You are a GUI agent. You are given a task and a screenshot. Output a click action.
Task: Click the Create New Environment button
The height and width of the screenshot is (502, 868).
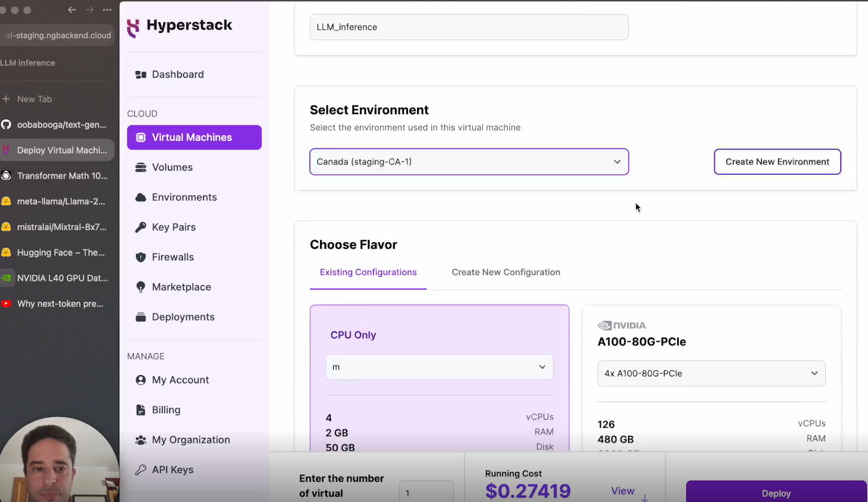(x=777, y=162)
